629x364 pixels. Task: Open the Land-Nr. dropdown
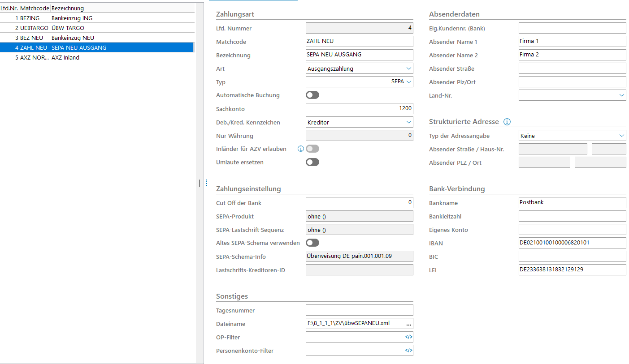tap(572, 95)
